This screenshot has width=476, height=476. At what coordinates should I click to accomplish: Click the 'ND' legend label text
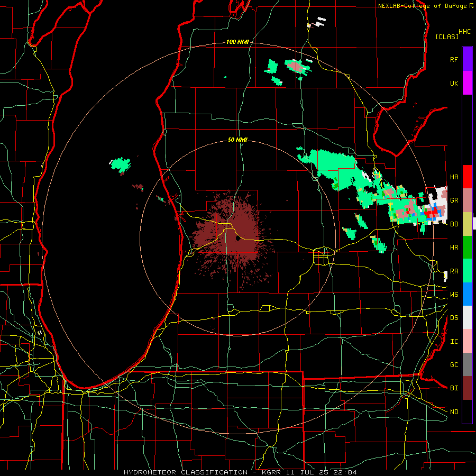click(454, 412)
